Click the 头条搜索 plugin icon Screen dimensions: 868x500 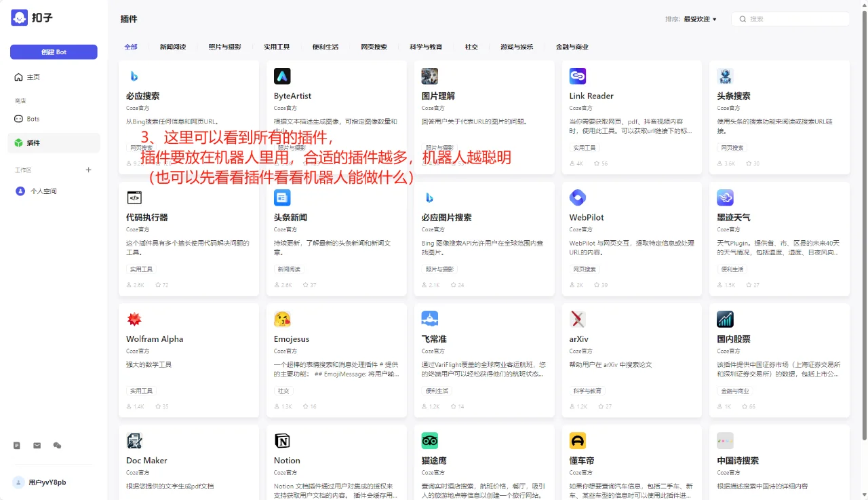coord(726,76)
